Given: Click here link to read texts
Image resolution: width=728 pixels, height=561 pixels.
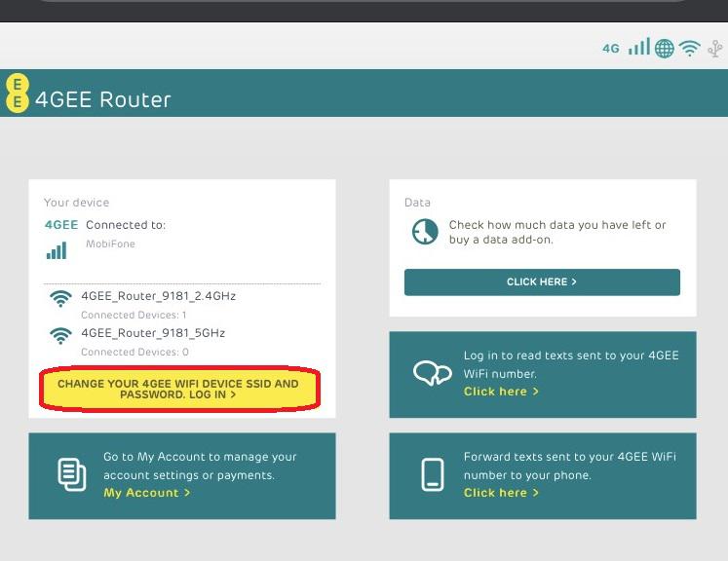Looking at the screenshot, I should [x=501, y=392].
